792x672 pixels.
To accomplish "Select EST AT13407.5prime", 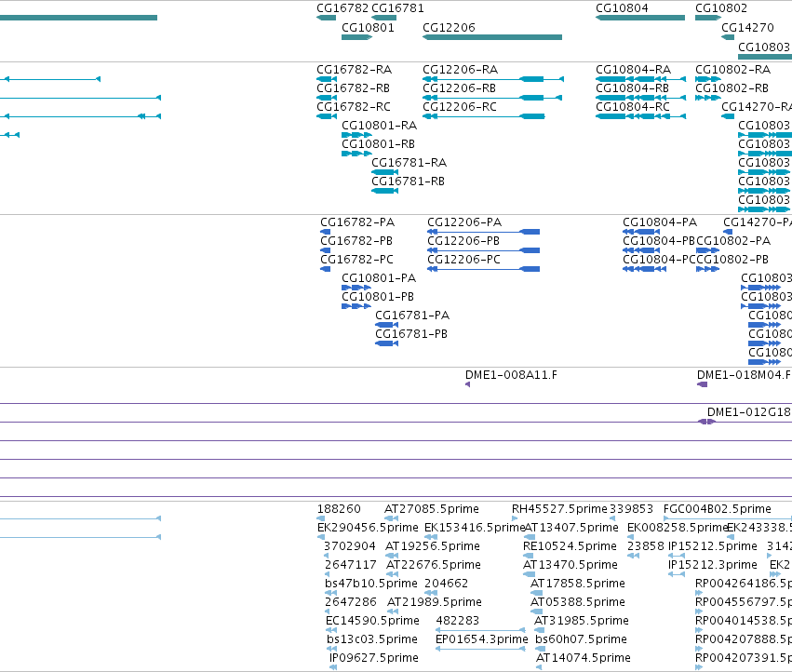I will 571,528.
